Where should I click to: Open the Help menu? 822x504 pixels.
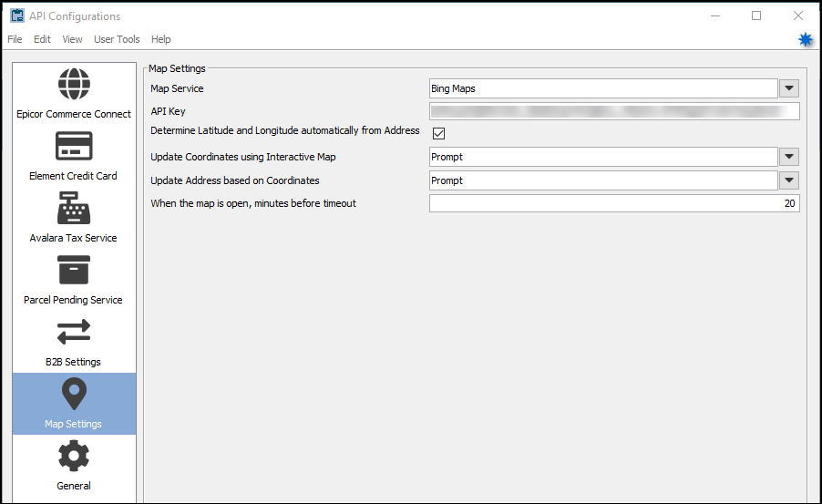tap(161, 39)
